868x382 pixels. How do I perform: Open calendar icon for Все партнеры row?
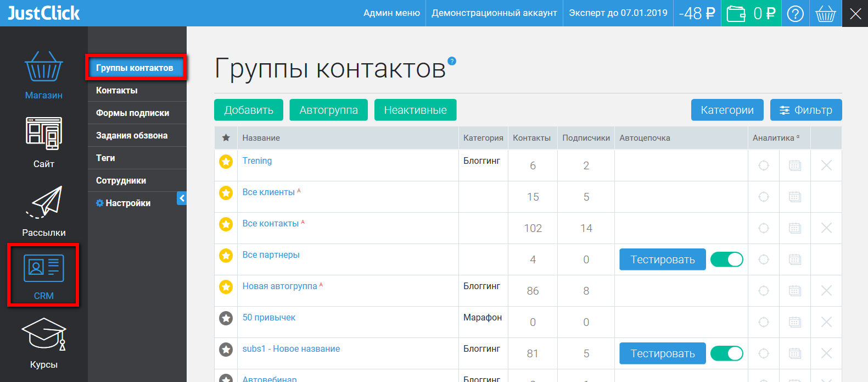795,259
